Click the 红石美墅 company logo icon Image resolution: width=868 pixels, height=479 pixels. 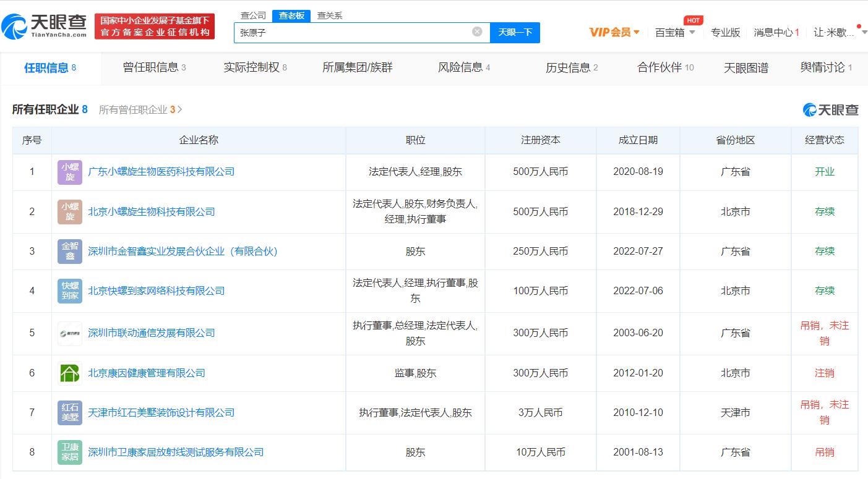(x=70, y=413)
